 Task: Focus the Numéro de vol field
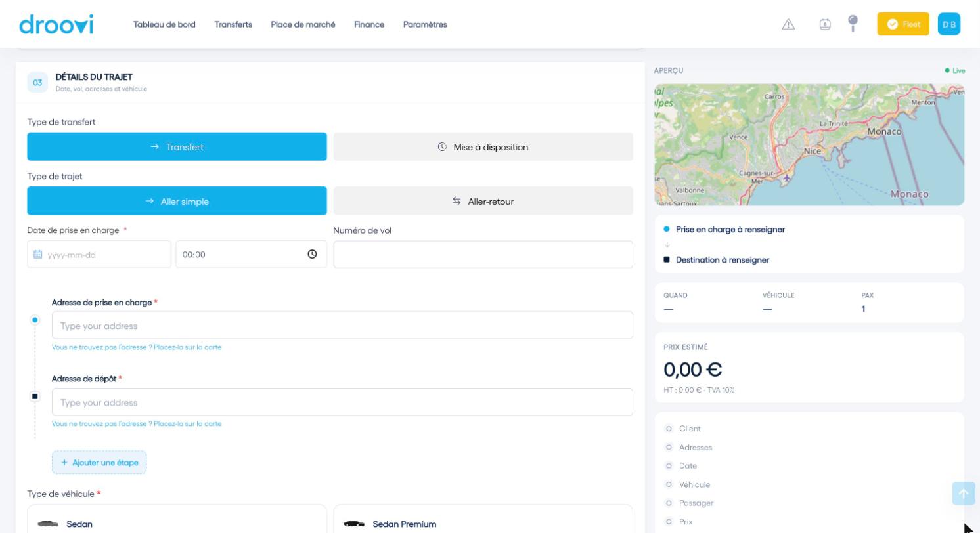[483, 255]
